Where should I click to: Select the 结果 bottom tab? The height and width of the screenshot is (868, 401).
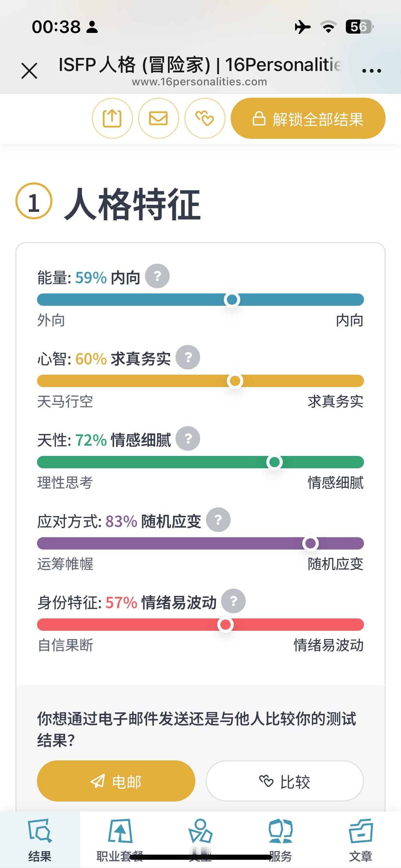click(40, 840)
